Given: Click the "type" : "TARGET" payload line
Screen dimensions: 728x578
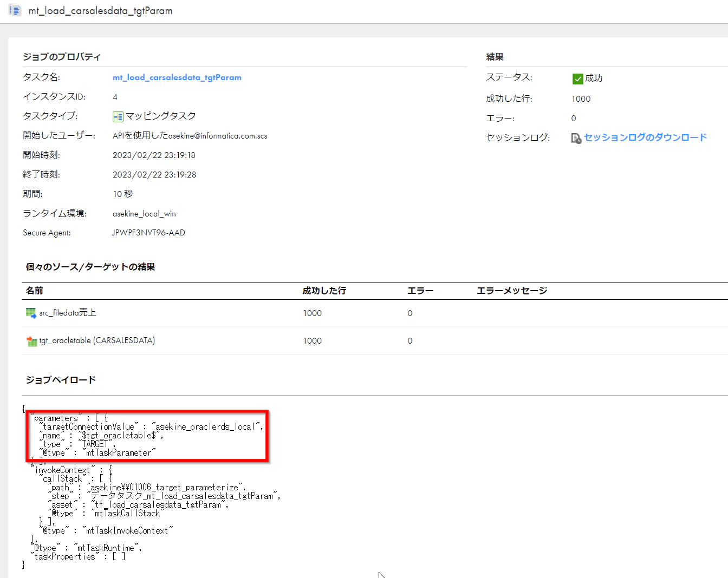Looking at the screenshot, I should [x=77, y=444].
